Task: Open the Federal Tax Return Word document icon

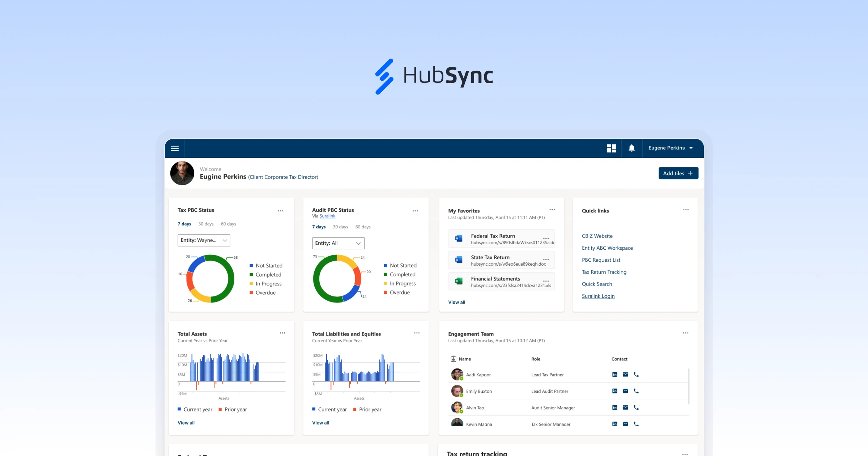Action: (x=458, y=238)
